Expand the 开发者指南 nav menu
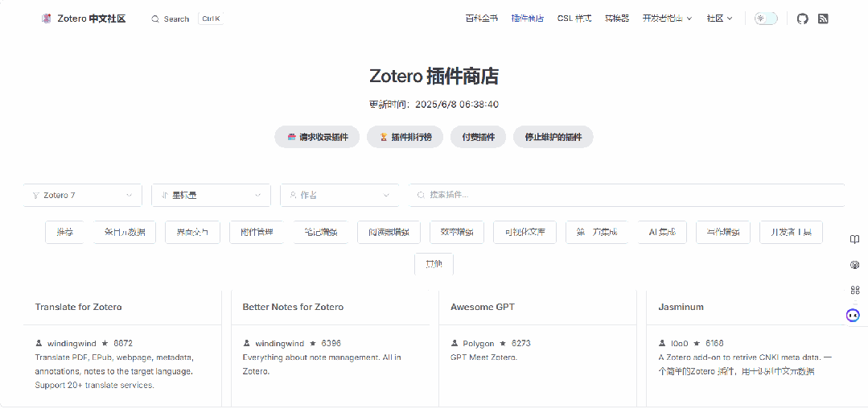 [667, 19]
